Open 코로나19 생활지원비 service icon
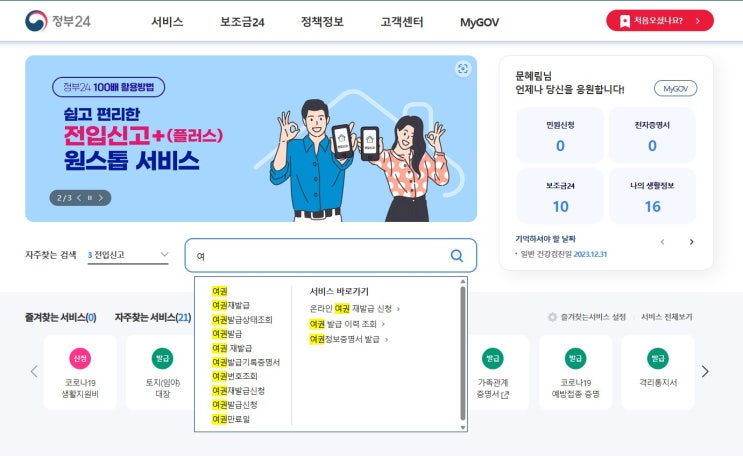743x458 pixels. (x=80, y=372)
